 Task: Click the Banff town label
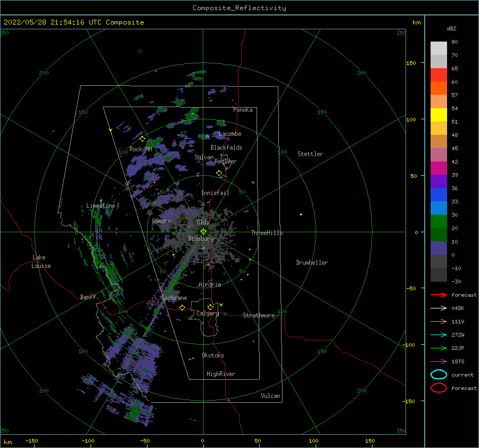pos(88,297)
